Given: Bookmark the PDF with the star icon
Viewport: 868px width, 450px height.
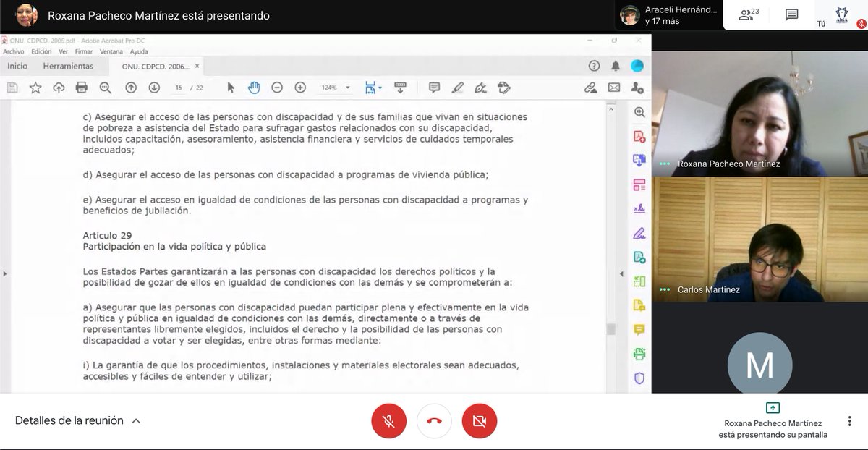Looking at the screenshot, I should click(35, 88).
